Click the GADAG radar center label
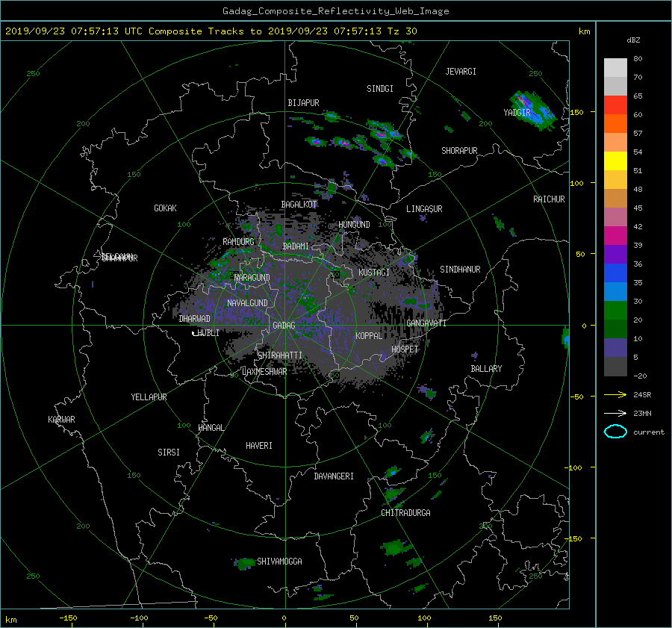Viewport: 672px width, 628px height. (284, 326)
